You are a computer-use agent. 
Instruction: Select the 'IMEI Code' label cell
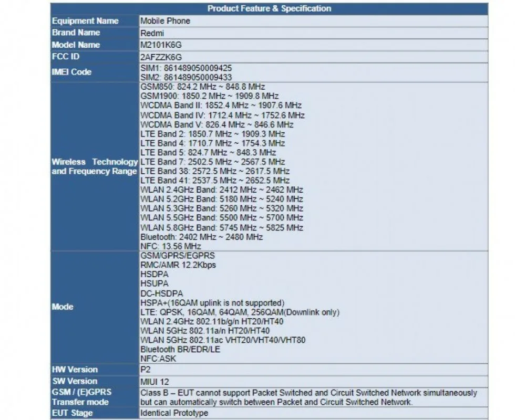point(95,72)
